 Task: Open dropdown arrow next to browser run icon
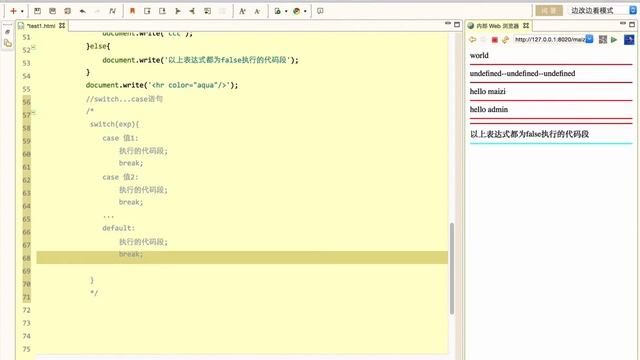305,11
